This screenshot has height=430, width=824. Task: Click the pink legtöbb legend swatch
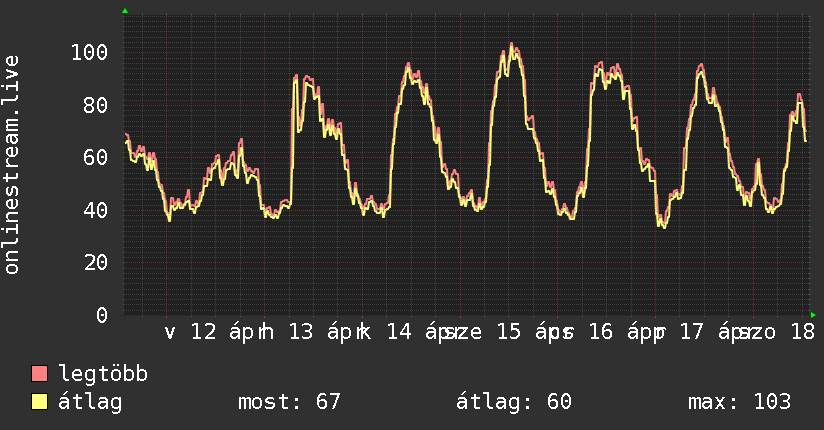(39, 374)
